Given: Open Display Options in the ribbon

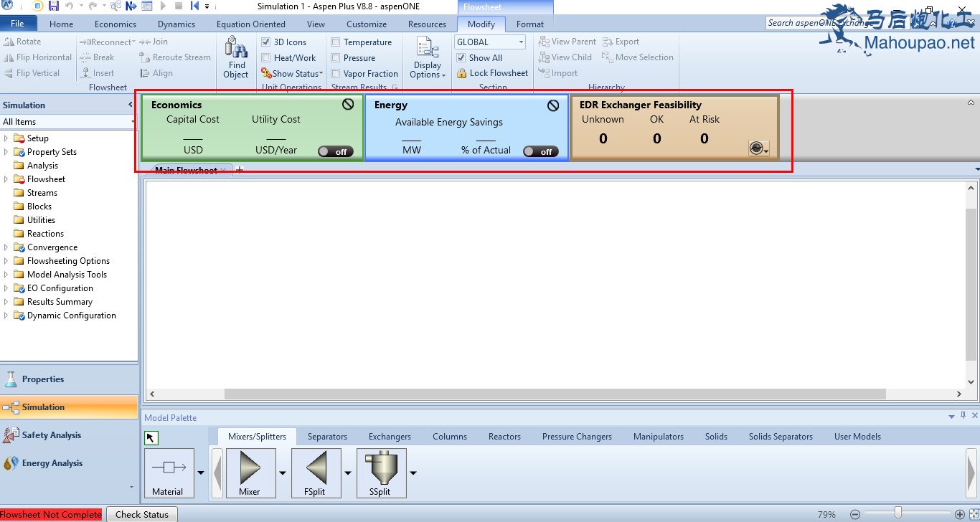Looking at the screenshot, I should [x=428, y=58].
